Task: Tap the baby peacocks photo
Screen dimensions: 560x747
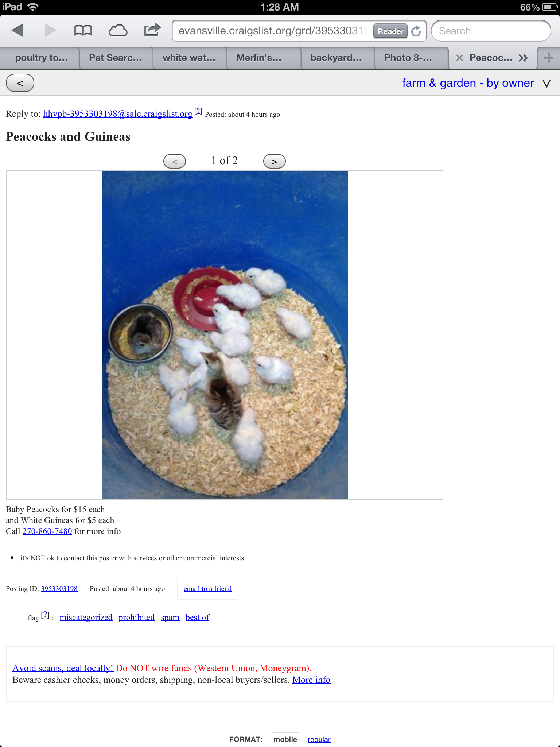Action: pyautogui.click(x=225, y=334)
